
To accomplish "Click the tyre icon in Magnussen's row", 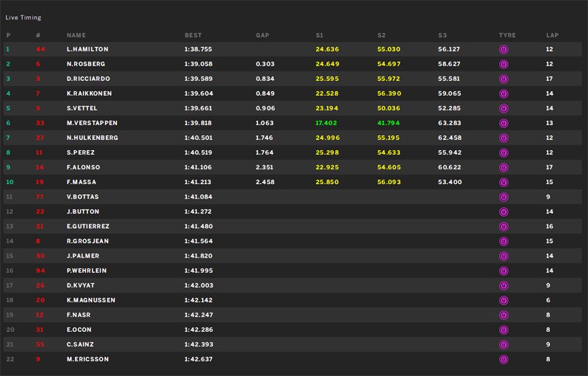I will 504,300.
